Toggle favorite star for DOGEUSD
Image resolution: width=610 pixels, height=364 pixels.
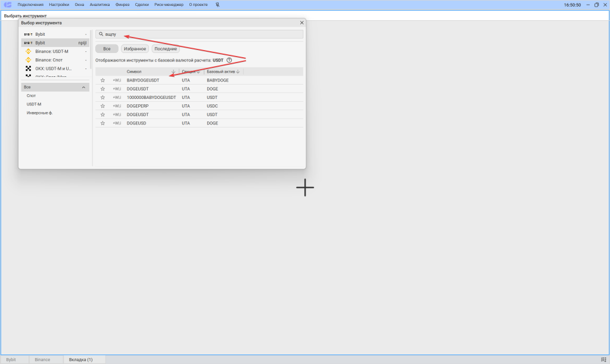(x=102, y=123)
